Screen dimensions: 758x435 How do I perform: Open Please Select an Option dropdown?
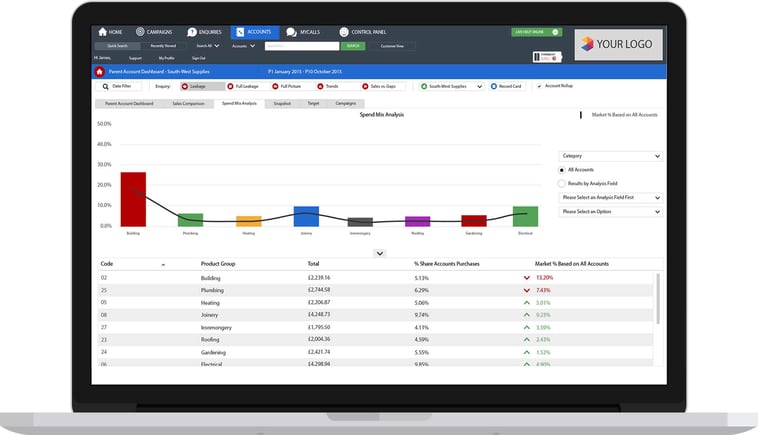click(610, 212)
